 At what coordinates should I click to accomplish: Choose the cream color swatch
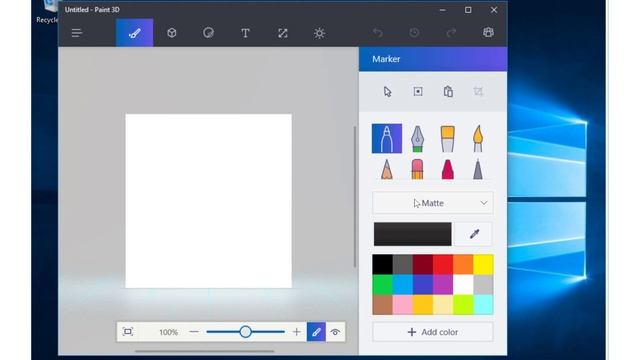pyautogui.click(x=443, y=305)
